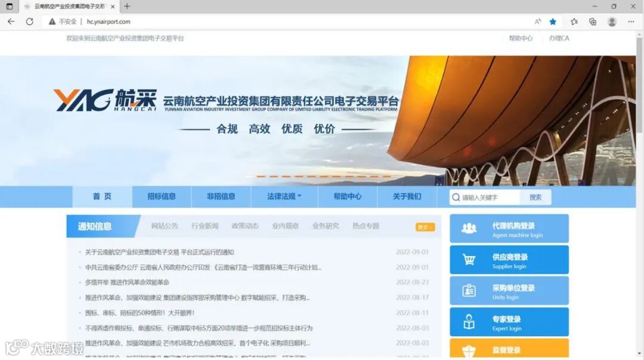Click 代理机构登录 Agent login button
The width and height of the screenshot is (644, 360).
point(509,228)
